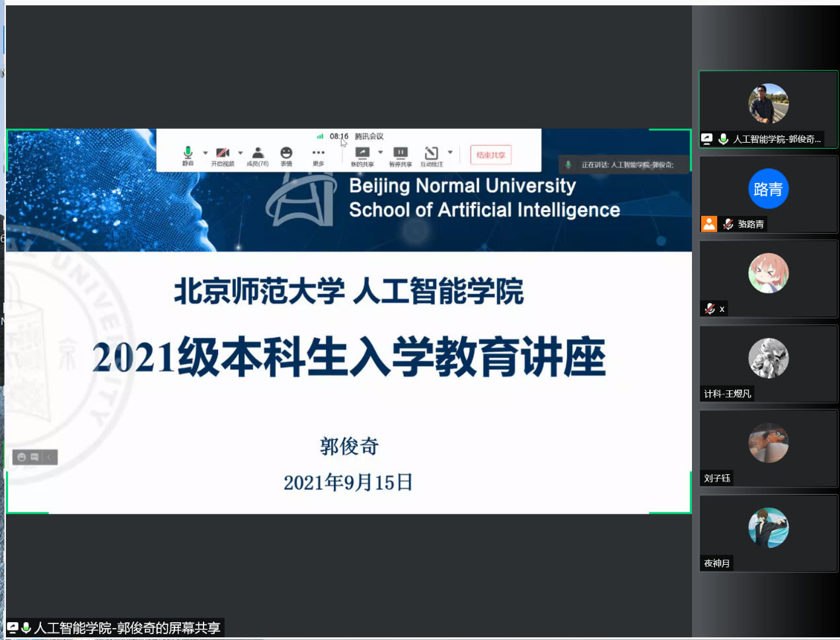Open the 更多 three-dots menu

pyautogui.click(x=318, y=155)
